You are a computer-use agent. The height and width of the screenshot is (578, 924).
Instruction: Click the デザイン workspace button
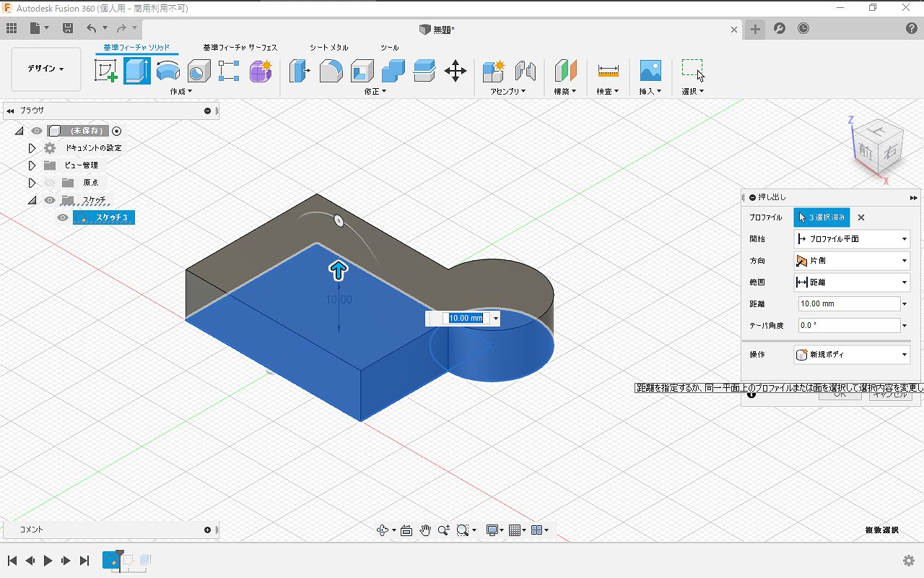tap(46, 69)
